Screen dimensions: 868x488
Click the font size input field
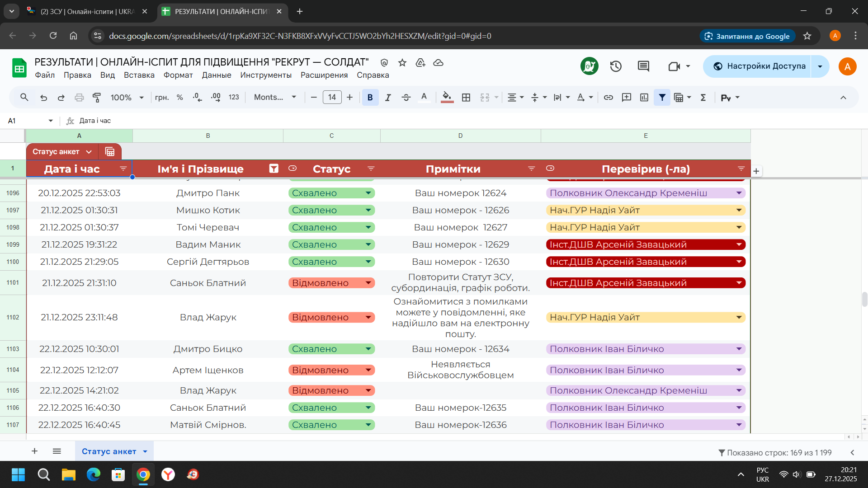click(332, 97)
